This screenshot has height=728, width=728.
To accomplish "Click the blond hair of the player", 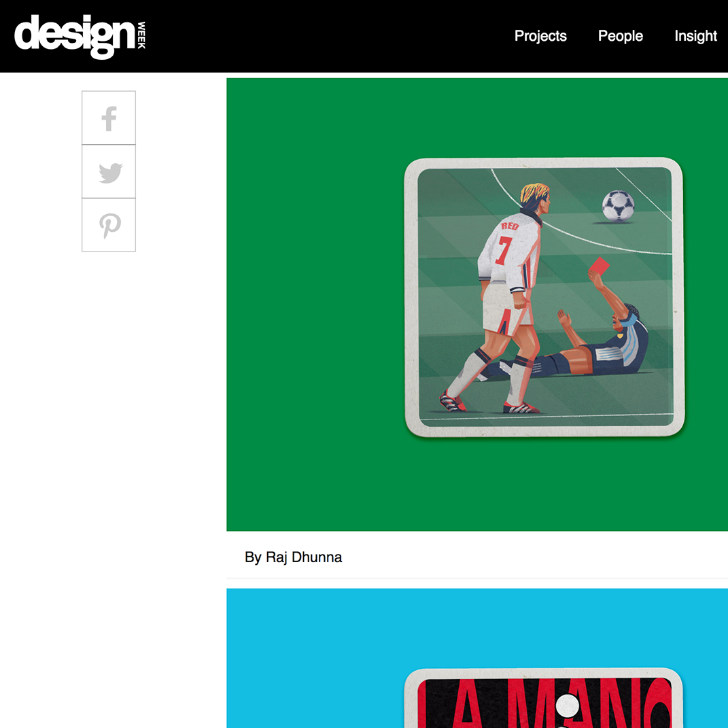I will (x=534, y=192).
